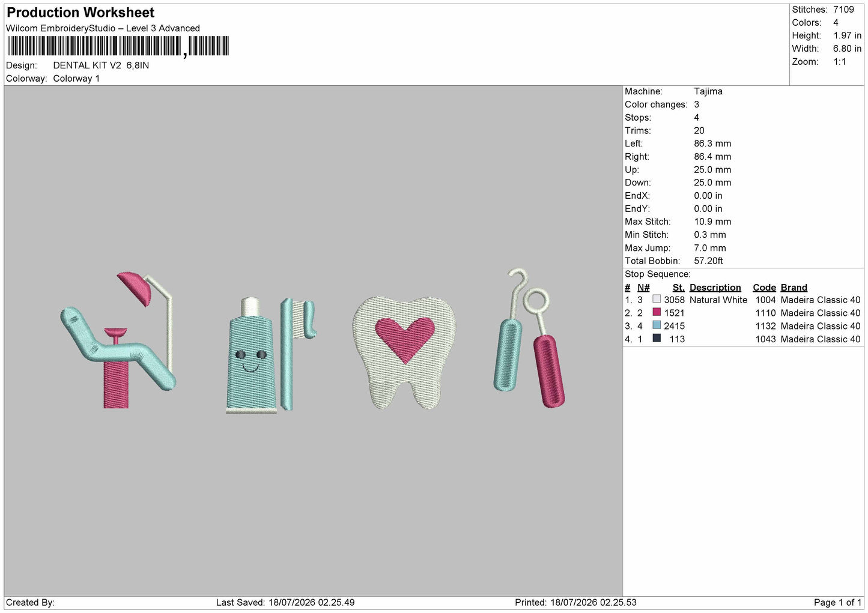Click thread code 1132
This screenshot has width=868, height=613.
pos(766,326)
